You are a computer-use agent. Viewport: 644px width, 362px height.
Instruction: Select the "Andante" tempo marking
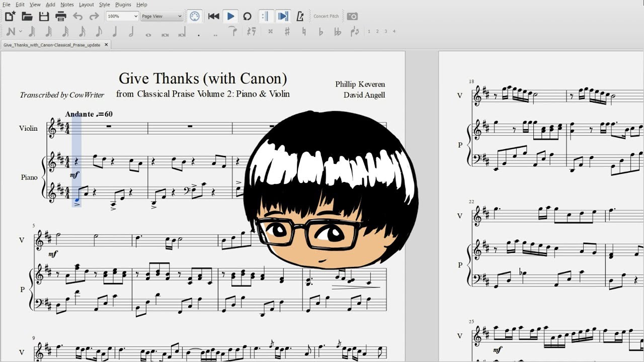(x=79, y=114)
